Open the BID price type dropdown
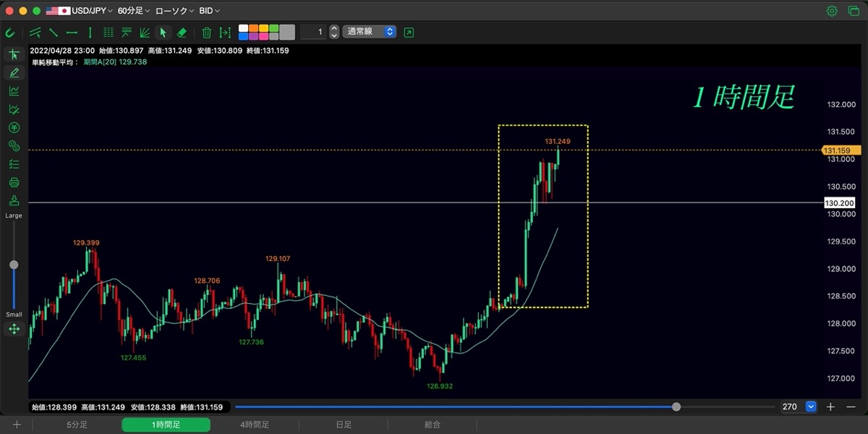The height and width of the screenshot is (434, 868). click(x=210, y=11)
